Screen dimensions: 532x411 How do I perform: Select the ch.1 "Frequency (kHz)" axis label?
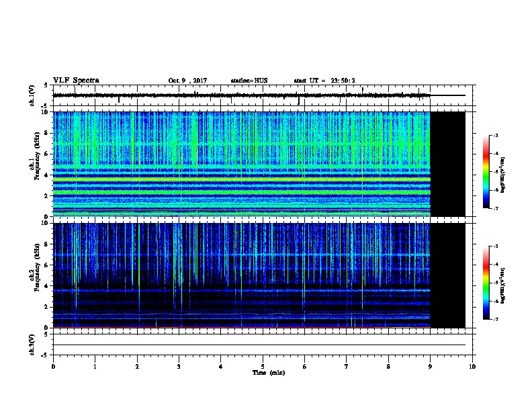tap(37, 156)
